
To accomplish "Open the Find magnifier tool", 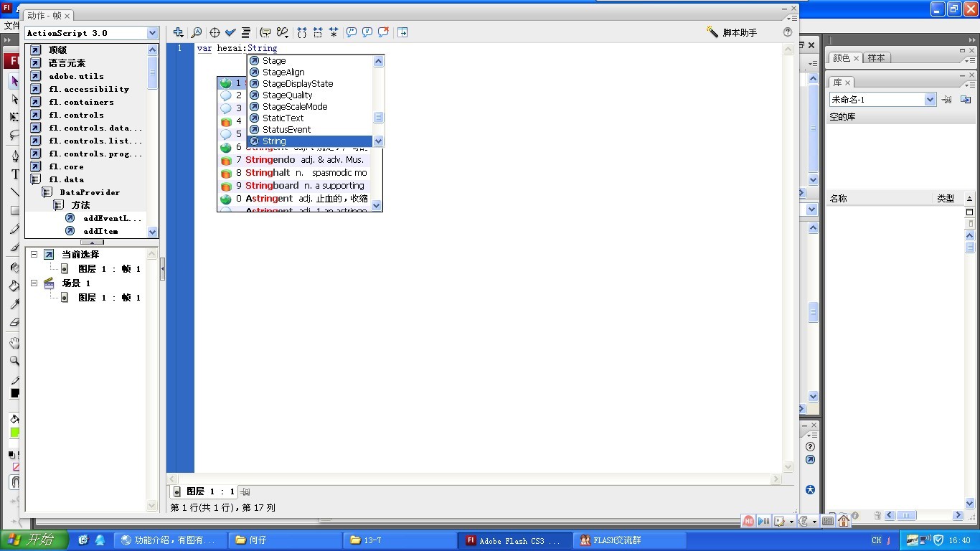I will pos(196,32).
